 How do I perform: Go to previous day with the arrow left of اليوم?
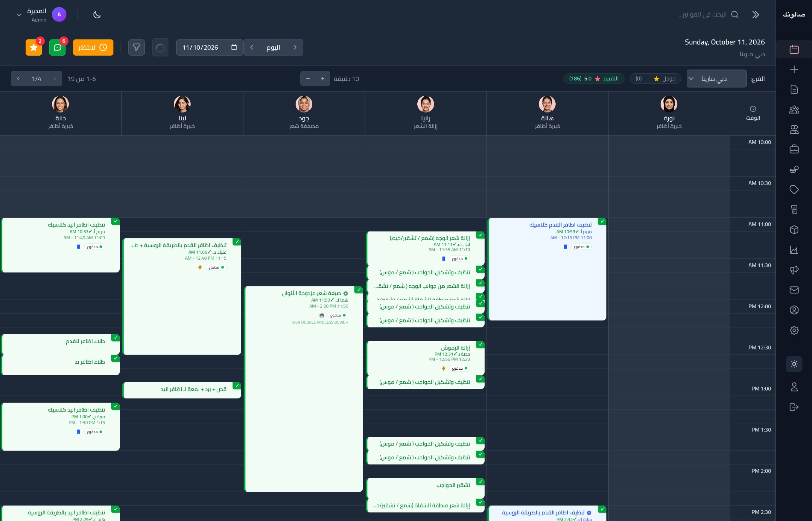click(252, 47)
